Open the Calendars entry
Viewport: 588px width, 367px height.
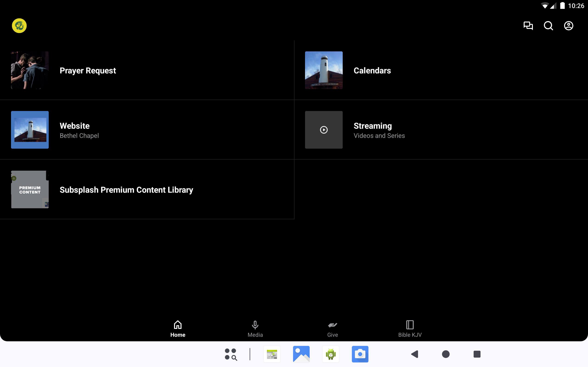point(372,71)
